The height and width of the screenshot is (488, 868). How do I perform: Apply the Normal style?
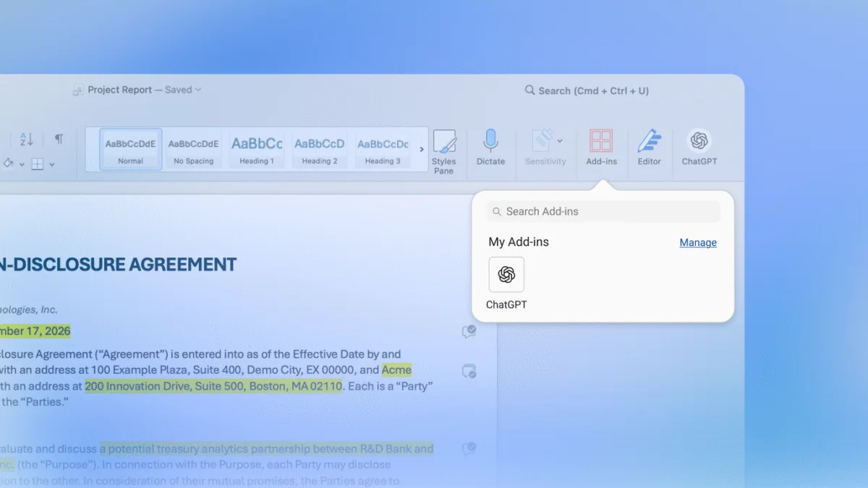point(131,150)
